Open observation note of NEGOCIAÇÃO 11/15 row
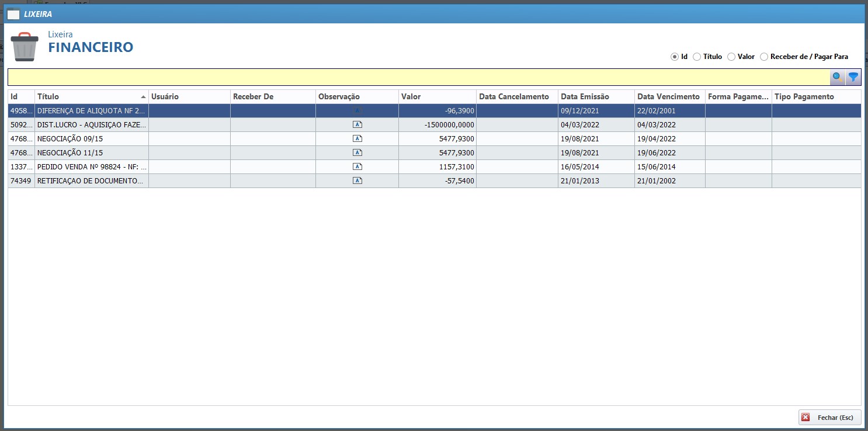 pos(357,152)
